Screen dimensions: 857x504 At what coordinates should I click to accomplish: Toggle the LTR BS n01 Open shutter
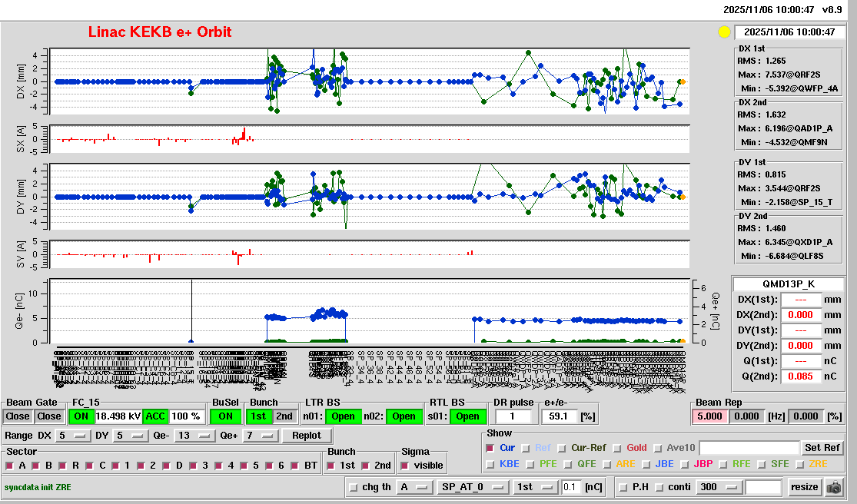coord(342,416)
